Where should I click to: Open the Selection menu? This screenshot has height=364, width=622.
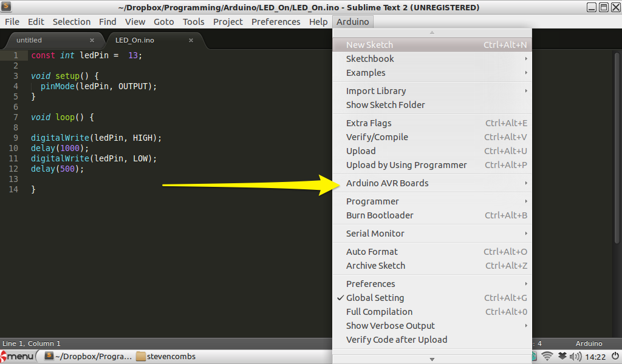point(72,22)
